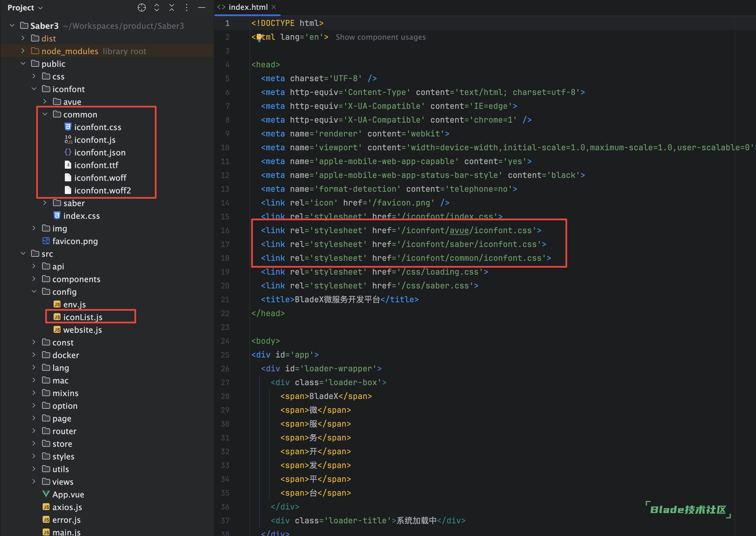Hide the Project tool window
The height and width of the screenshot is (536, 756).
[201, 7]
